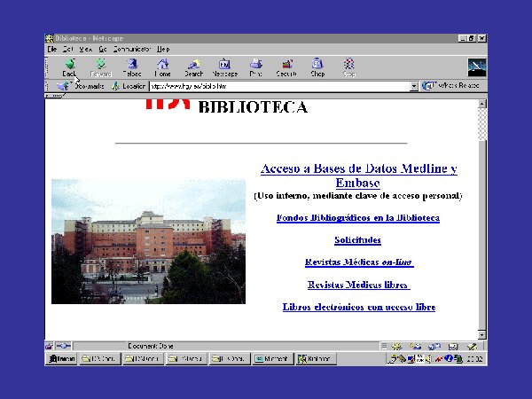Viewport: 532px width, 399px height.
Task: Print the page with Print button
Action: (x=256, y=67)
